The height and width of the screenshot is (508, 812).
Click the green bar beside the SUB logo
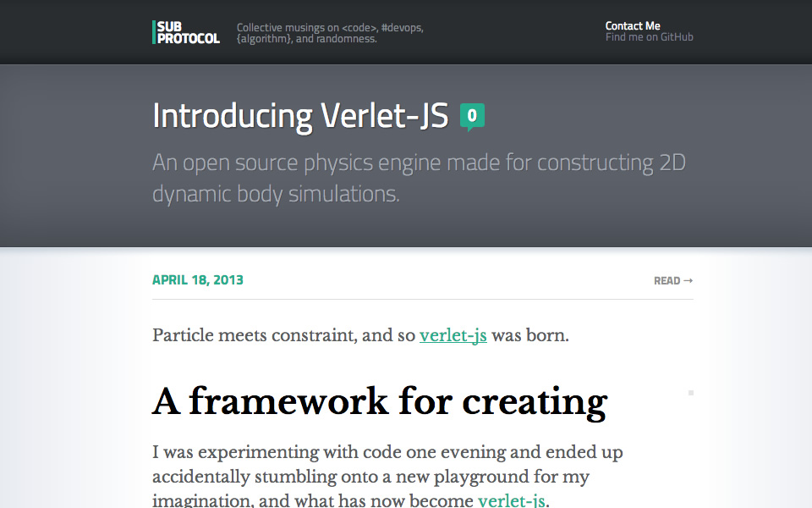tap(154, 32)
